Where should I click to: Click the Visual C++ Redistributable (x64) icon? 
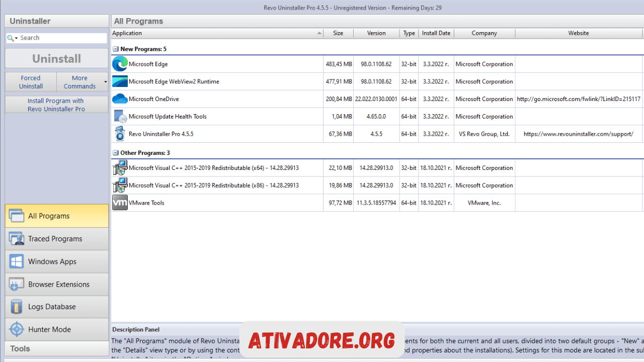click(120, 168)
